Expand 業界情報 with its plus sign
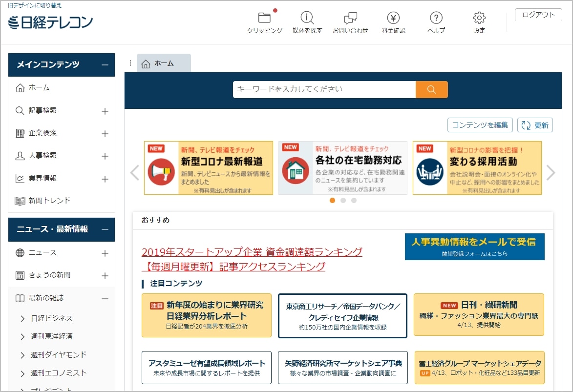 click(105, 179)
